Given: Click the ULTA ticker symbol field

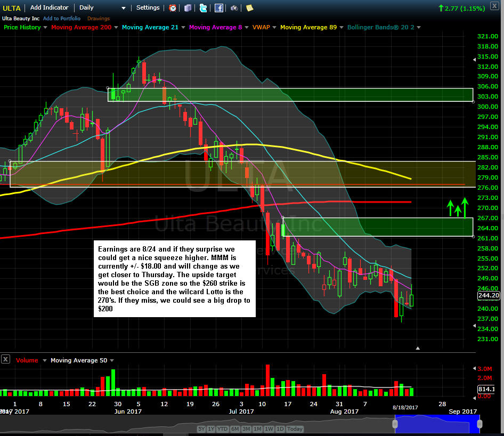Looking at the screenshot, I should point(12,8).
